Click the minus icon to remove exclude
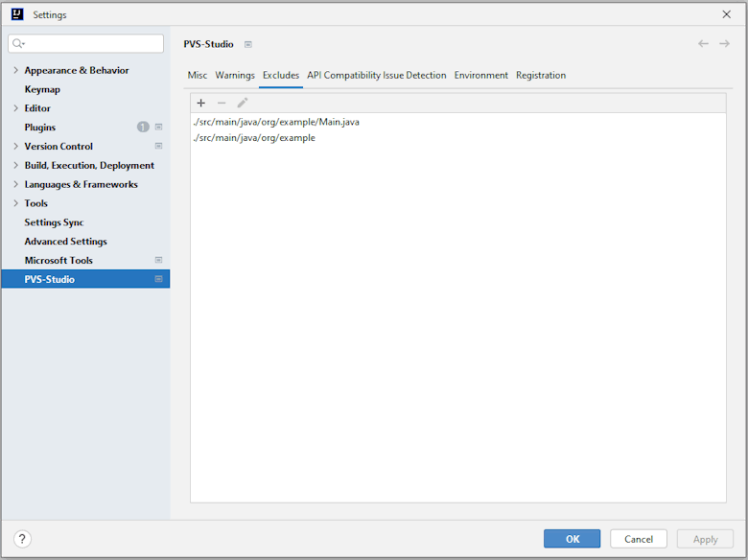This screenshot has height=560, width=748. (222, 103)
